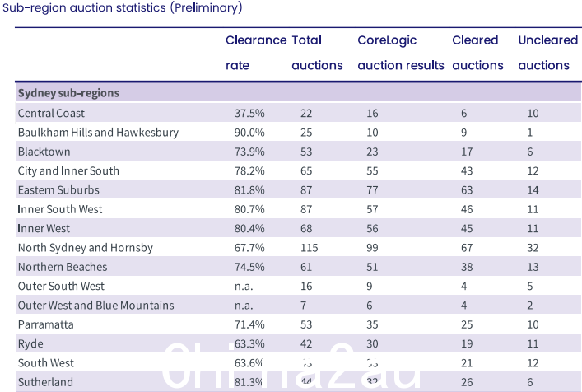The height and width of the screenshot is (392, 582).
Task: Select the Blacktown row label
Action: click(x=44, y=152)
